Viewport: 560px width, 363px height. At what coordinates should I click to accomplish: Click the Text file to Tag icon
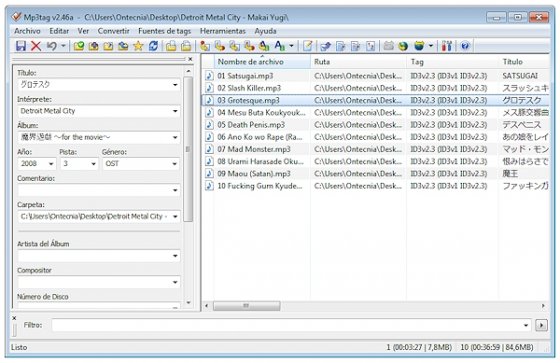tap(249, 46)
